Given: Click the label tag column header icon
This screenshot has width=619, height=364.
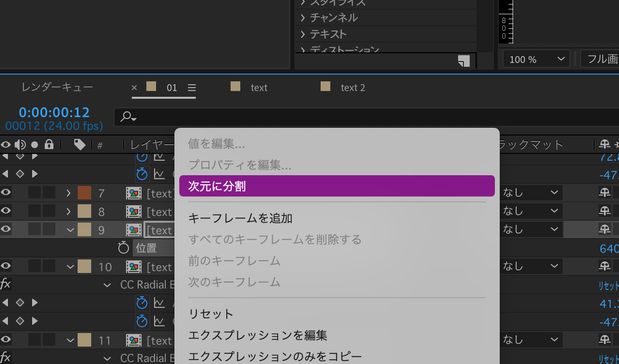Looking at the screenshot, I should (x=79, y=145).
